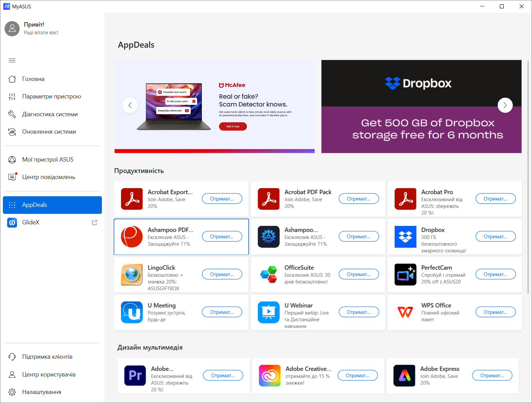Screen dimensions: 532x403
Task: Click the U Webinar app icon
Action: coord(269,312)
